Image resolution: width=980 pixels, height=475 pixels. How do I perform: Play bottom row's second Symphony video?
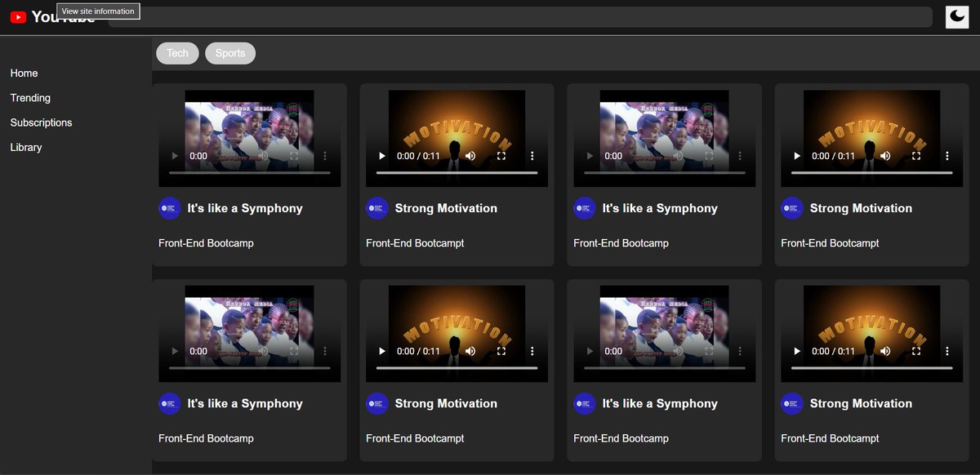(590, 351)
